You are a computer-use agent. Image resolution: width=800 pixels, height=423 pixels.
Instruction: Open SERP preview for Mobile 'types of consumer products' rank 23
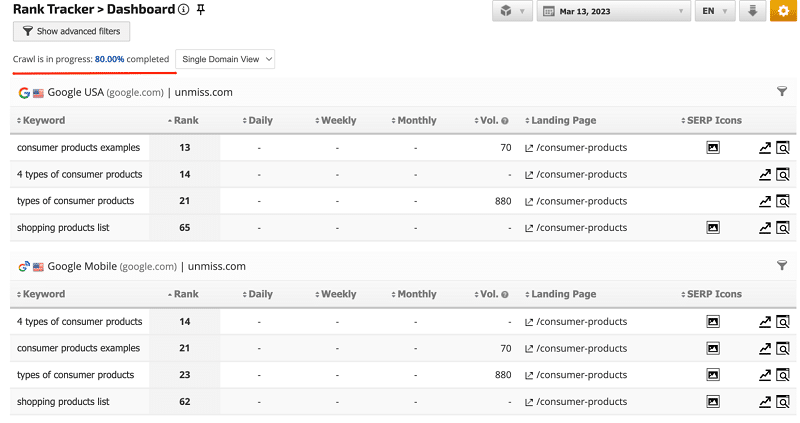click(783, 375)
